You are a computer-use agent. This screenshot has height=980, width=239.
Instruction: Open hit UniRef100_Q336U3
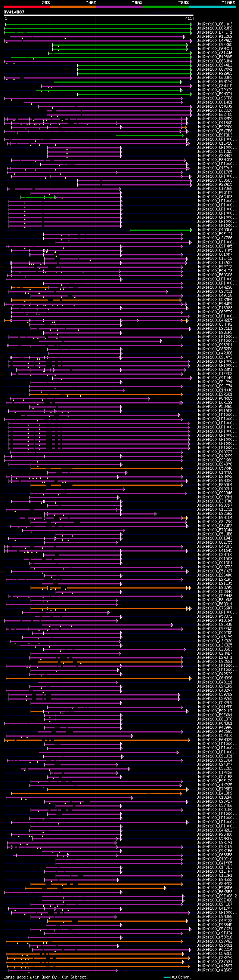pos(214,180)
